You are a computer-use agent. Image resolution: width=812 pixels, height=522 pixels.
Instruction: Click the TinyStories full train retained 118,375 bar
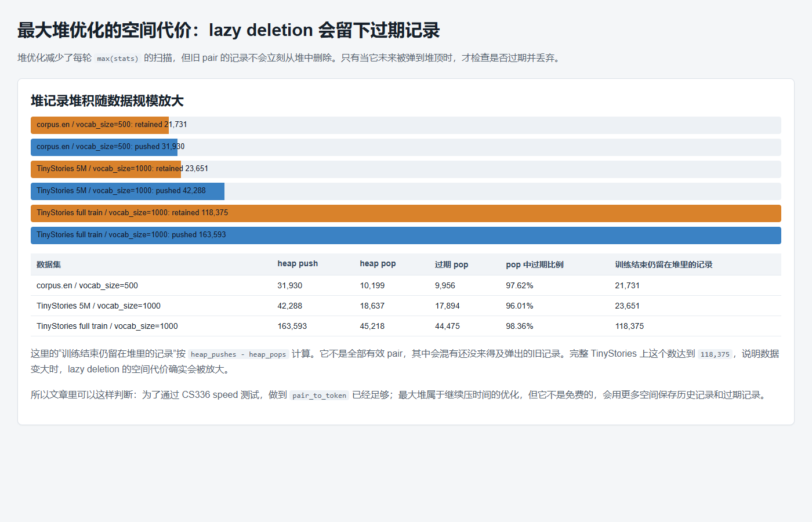[406, 213]
